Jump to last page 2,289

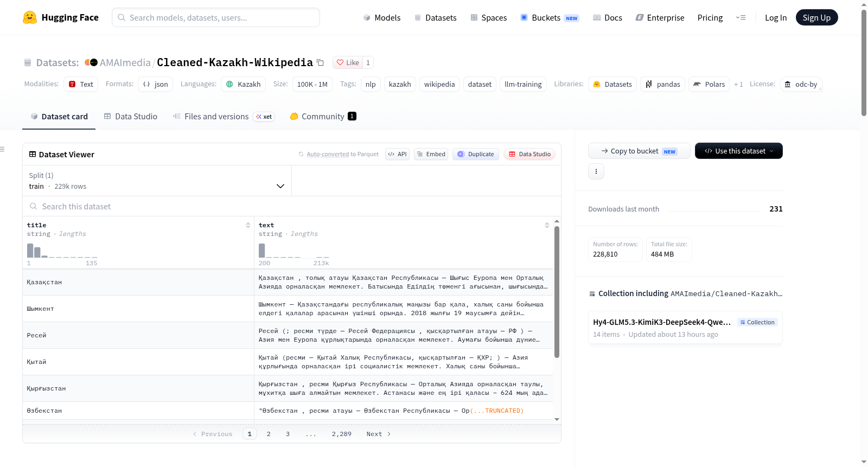[342, 434]
